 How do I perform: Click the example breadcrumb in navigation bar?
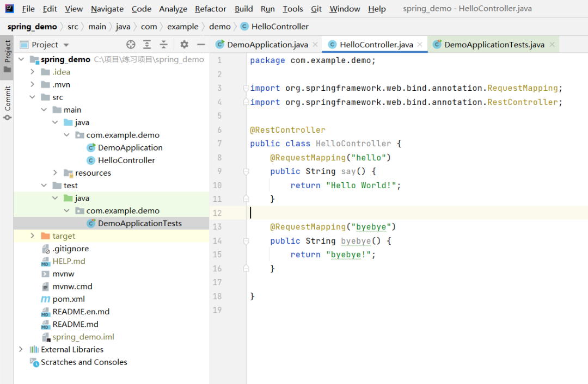pos(183,27)
